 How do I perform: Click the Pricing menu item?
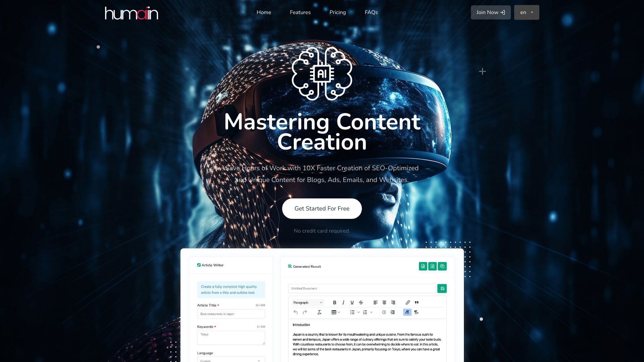(337, 12)
